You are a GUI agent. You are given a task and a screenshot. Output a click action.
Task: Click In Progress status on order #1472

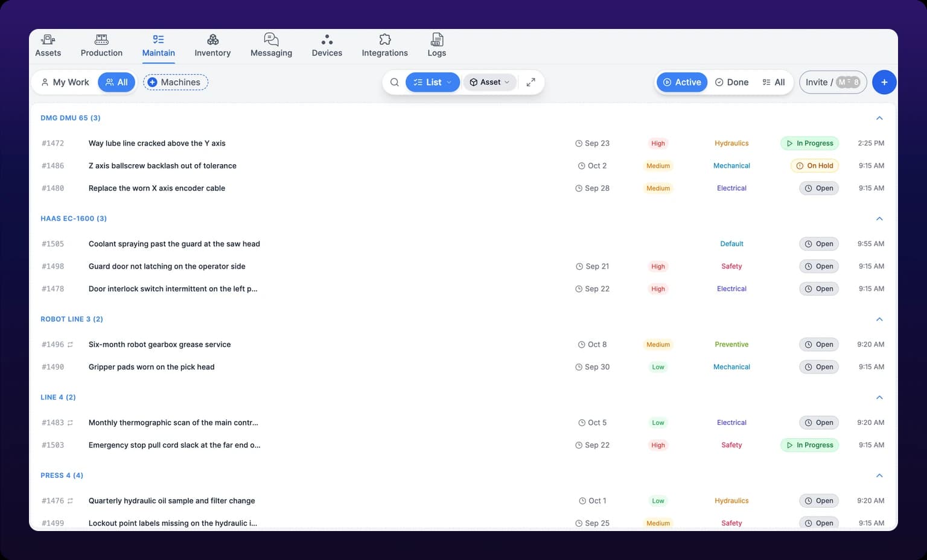click(x=809, y=144)
